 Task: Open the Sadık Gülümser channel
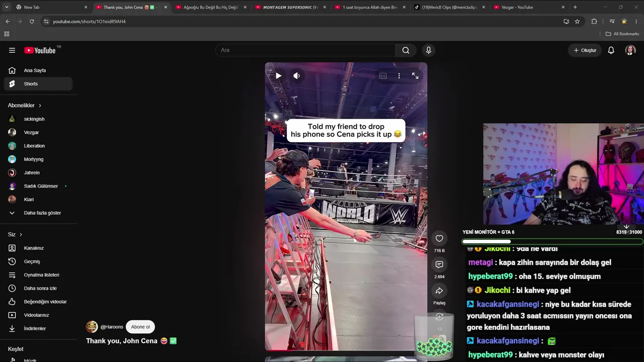(38, 186)
